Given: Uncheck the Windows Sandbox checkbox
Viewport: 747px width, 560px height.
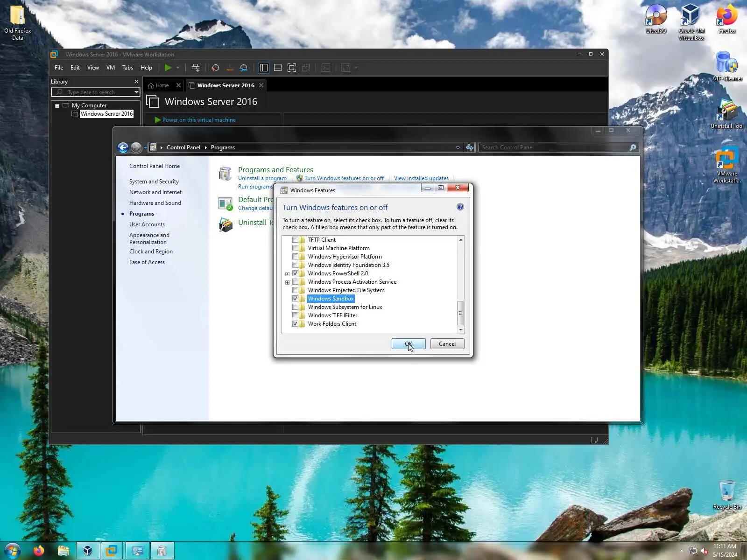Looking at the screenshot, I should click(x=295, y=299).
